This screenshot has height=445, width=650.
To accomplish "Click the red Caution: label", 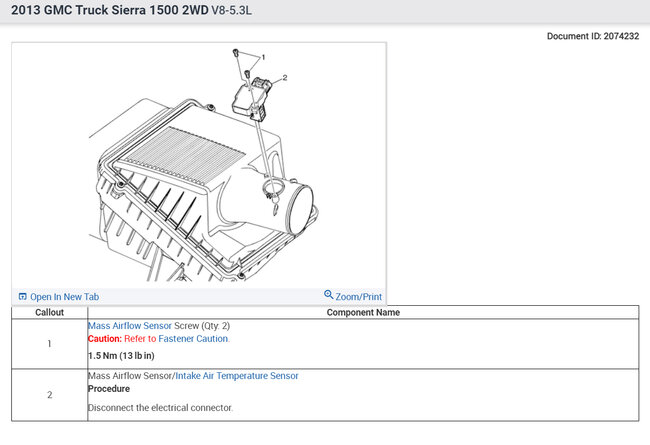I will (x=105, y=338).
